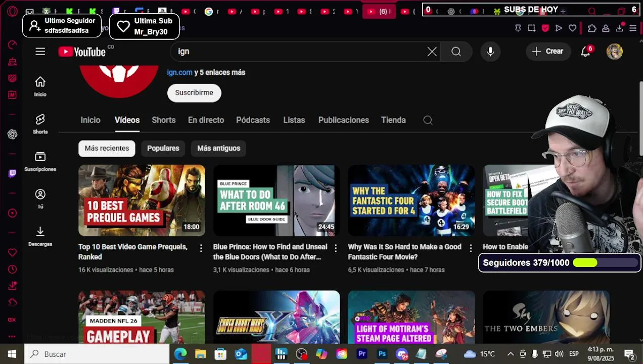
Task: Open Twitch panel in Opera sidebar
Action: (12, 173)
